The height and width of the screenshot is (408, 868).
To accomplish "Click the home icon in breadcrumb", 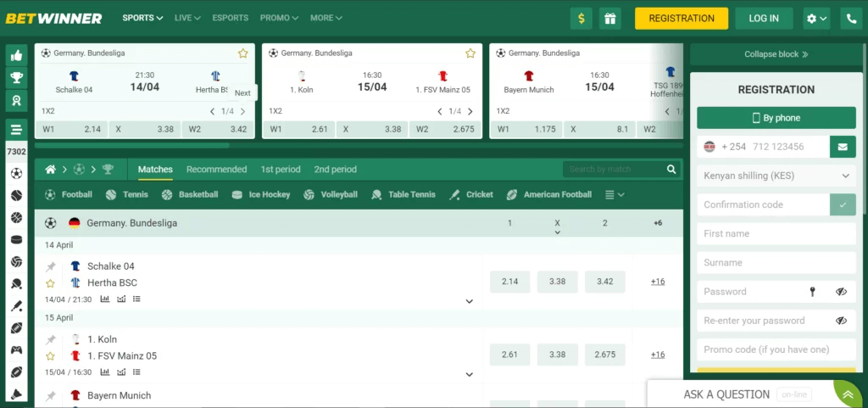I will click(x=50, y=170).
